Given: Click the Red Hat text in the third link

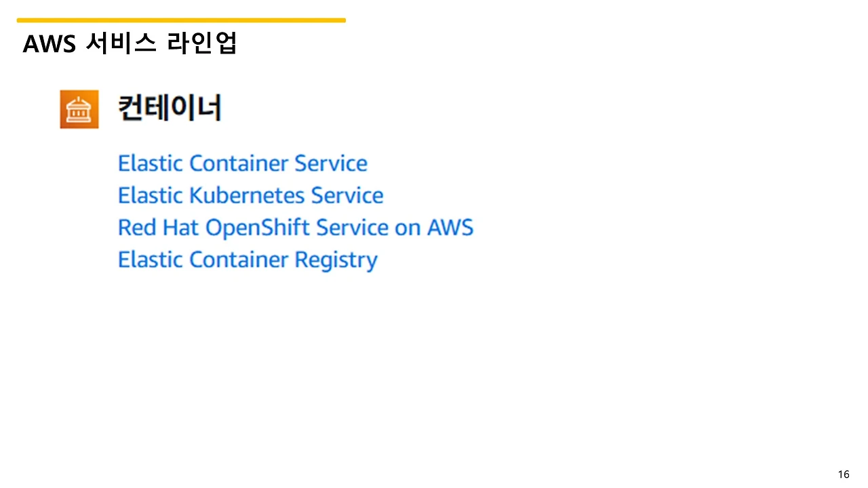Looking at the screenshot, I should tap(159, 228).
